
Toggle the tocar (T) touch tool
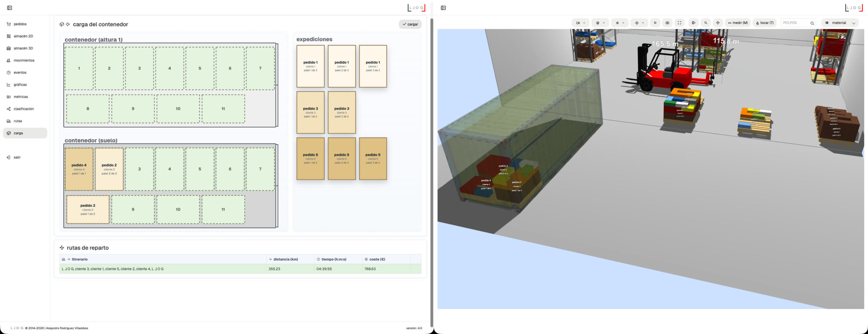[765, 23]
